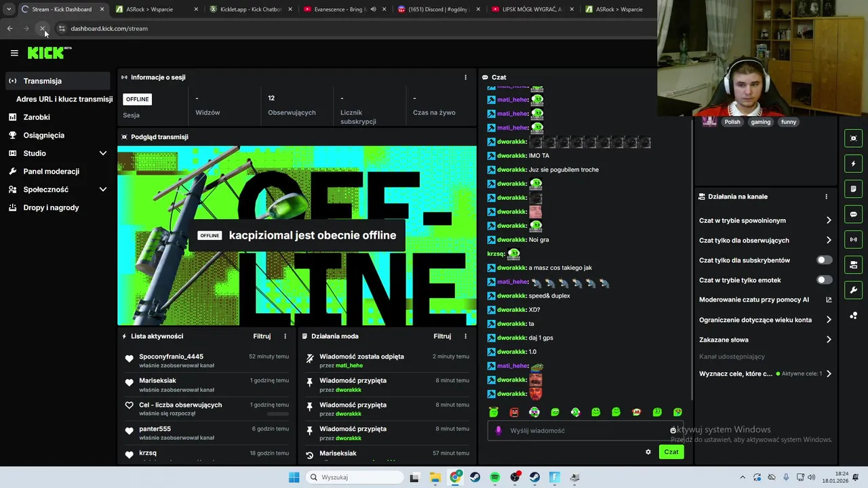The image size is (868, 488).
Task: Click Spoconyfranio_4445 activity entry
Action: (x=207, y=361)
